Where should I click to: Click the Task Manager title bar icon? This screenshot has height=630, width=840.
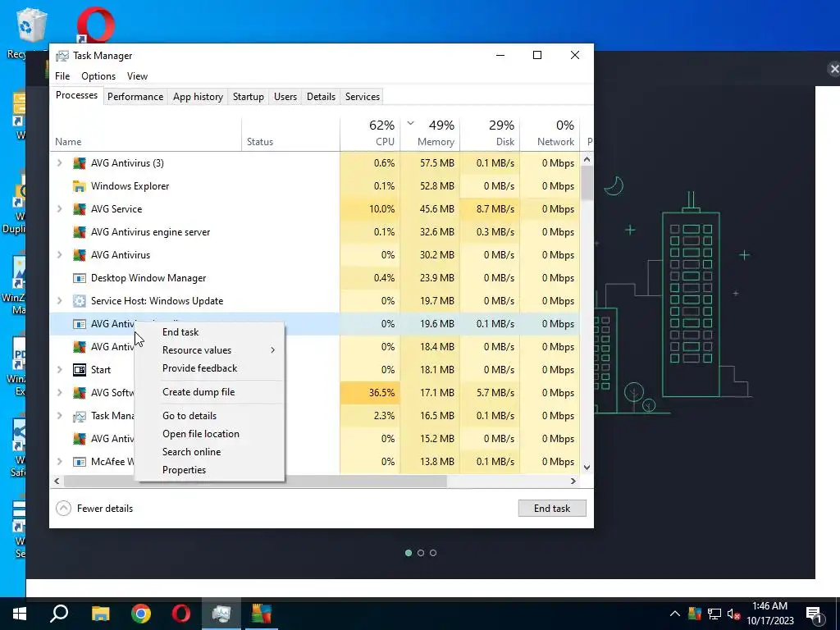click(62, 56)
